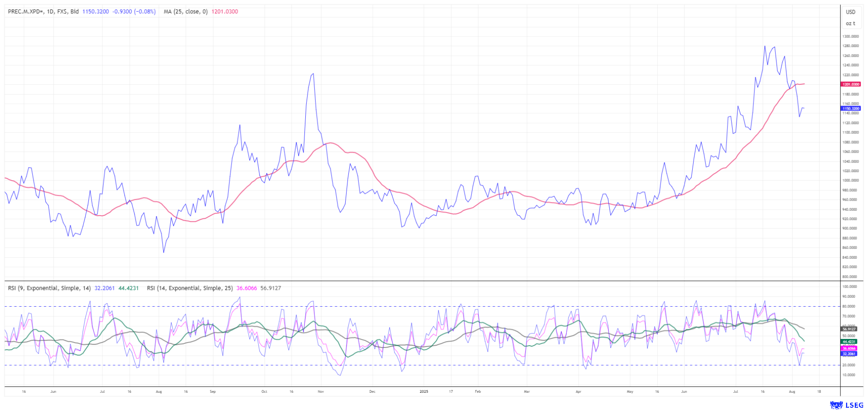The height and width of the screenshot is (410, 868).
Task: Click the Nov label on time axis
Action: tap(320, 391)
